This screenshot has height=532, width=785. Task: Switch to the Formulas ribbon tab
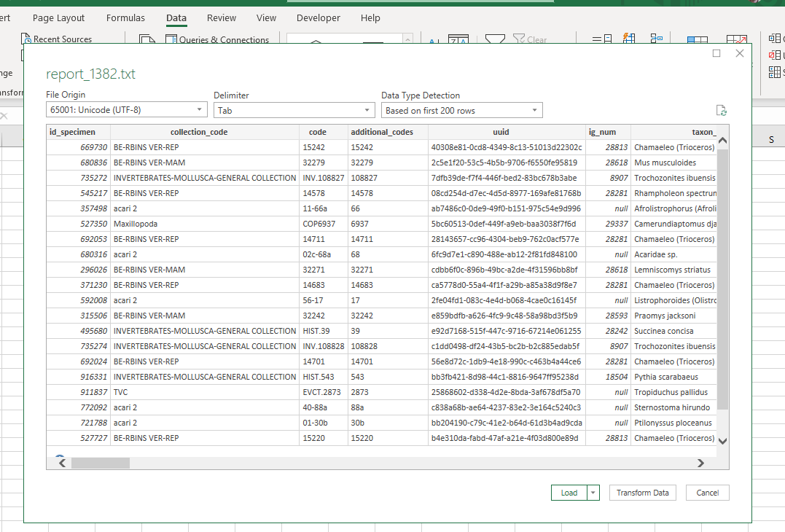pos(125,17)
